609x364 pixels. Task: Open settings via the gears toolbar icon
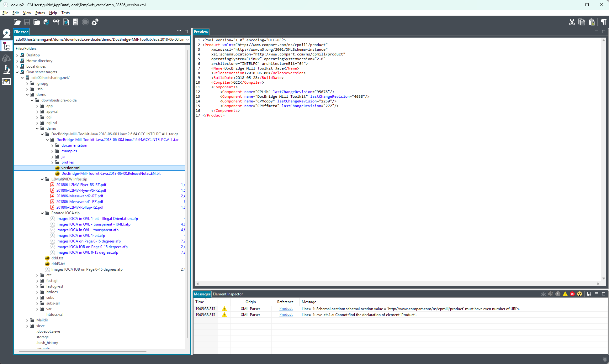click(x=95, y=22)
